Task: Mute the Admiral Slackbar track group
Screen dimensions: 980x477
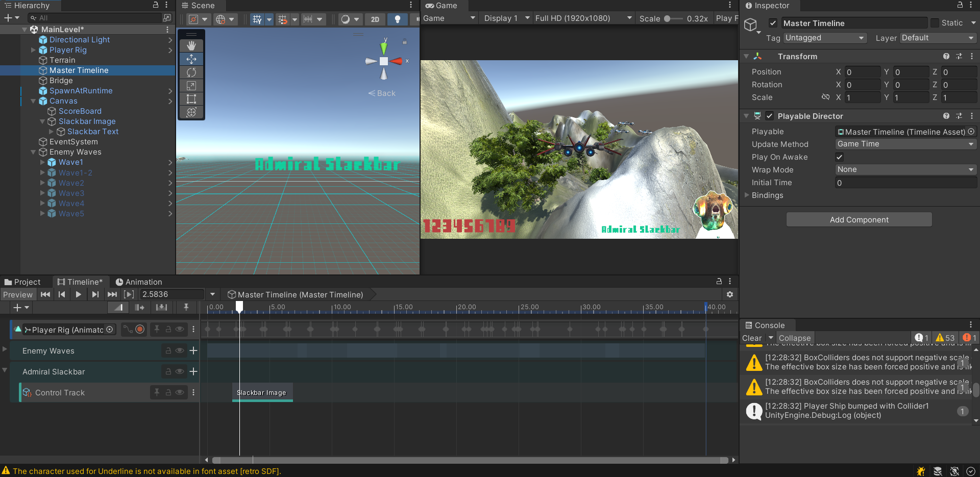Action: [180, 372]
